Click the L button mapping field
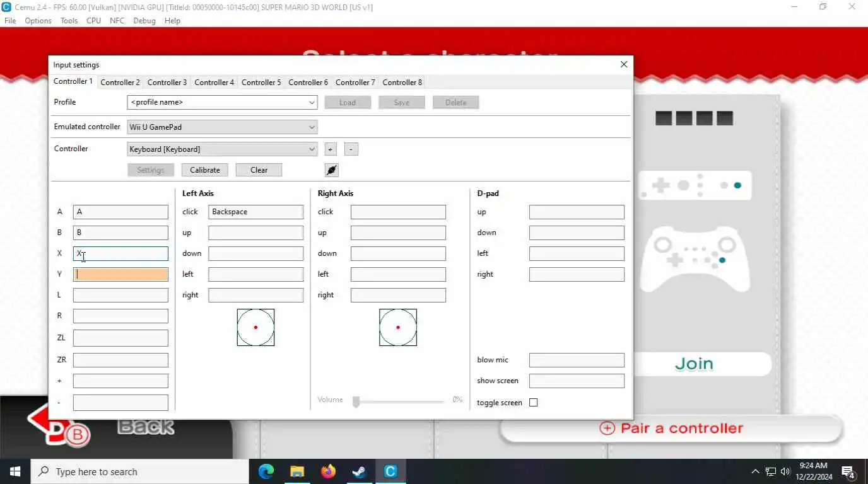The height and width of the screenshot is (484, 868). click(x=120, y=295)
